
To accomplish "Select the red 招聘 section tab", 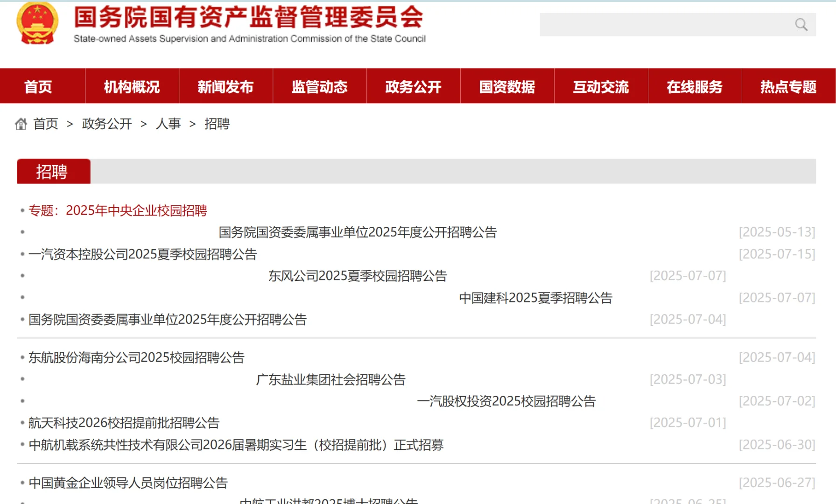I will click(x=54, y=171).
